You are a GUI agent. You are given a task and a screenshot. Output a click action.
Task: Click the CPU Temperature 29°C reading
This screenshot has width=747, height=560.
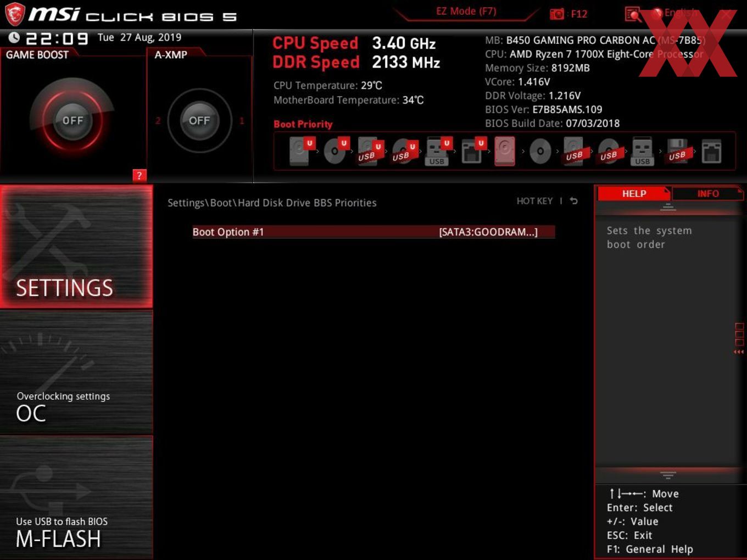328,85
